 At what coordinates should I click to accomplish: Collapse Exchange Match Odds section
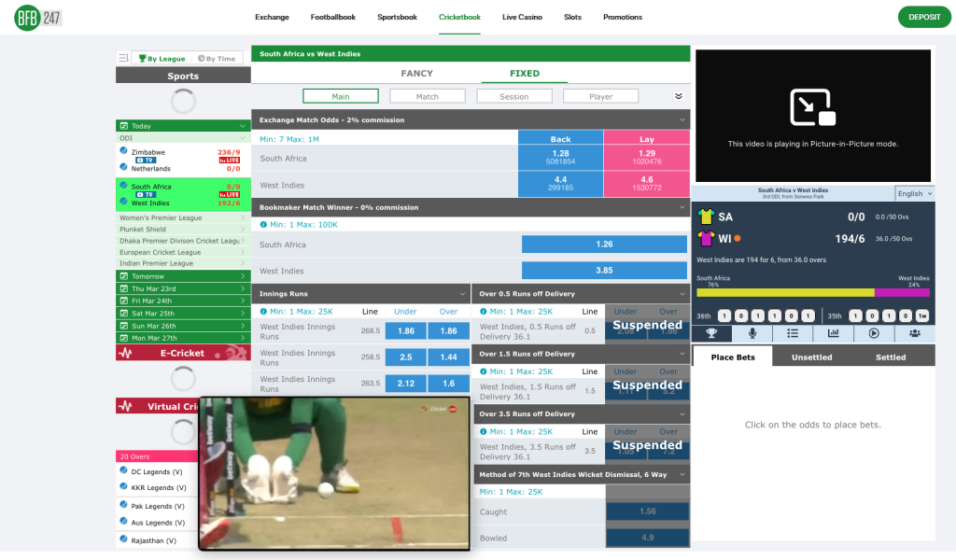[682, 120]
